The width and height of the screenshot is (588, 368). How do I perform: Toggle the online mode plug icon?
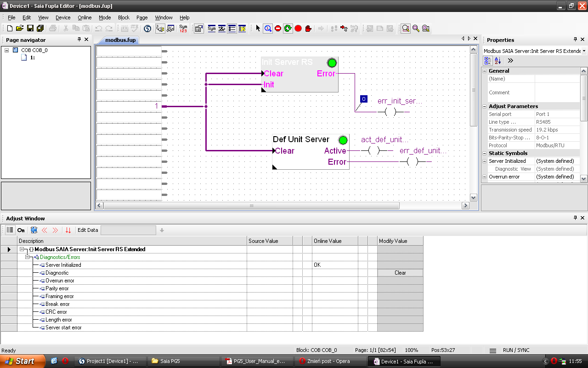(160, 29)
